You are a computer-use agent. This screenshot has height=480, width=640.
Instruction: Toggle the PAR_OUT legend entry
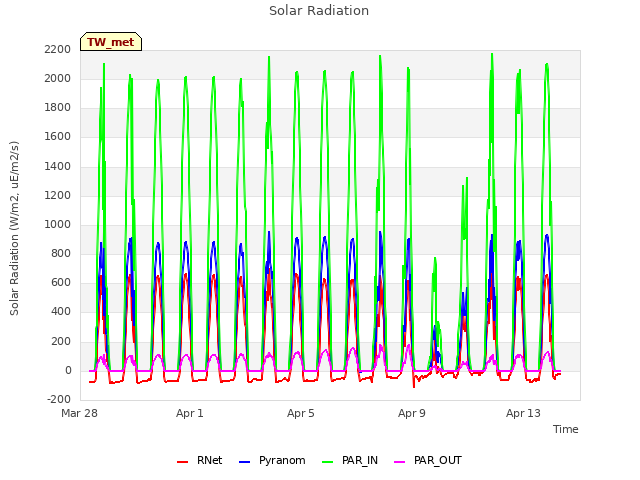pos(428,460)
